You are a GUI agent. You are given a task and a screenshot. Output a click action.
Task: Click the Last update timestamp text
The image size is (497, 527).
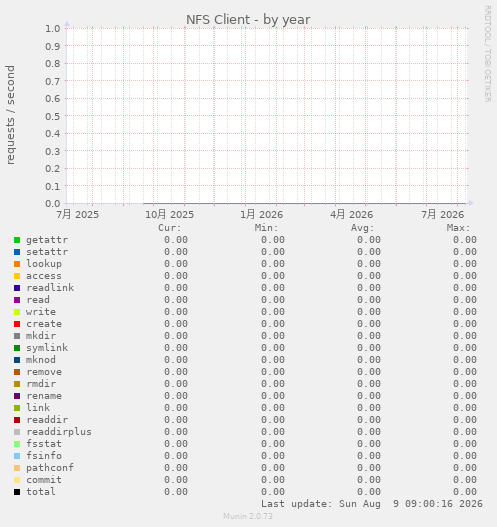pos(372,504)
